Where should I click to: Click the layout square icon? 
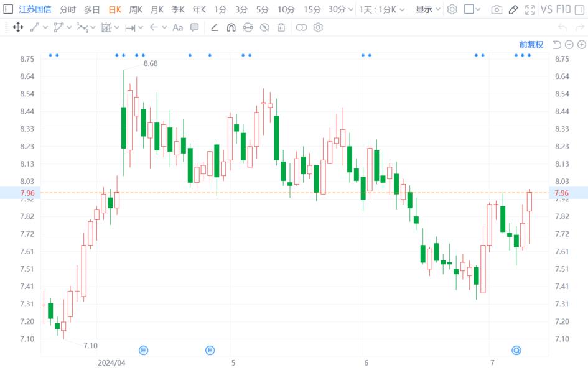[469, 9]
